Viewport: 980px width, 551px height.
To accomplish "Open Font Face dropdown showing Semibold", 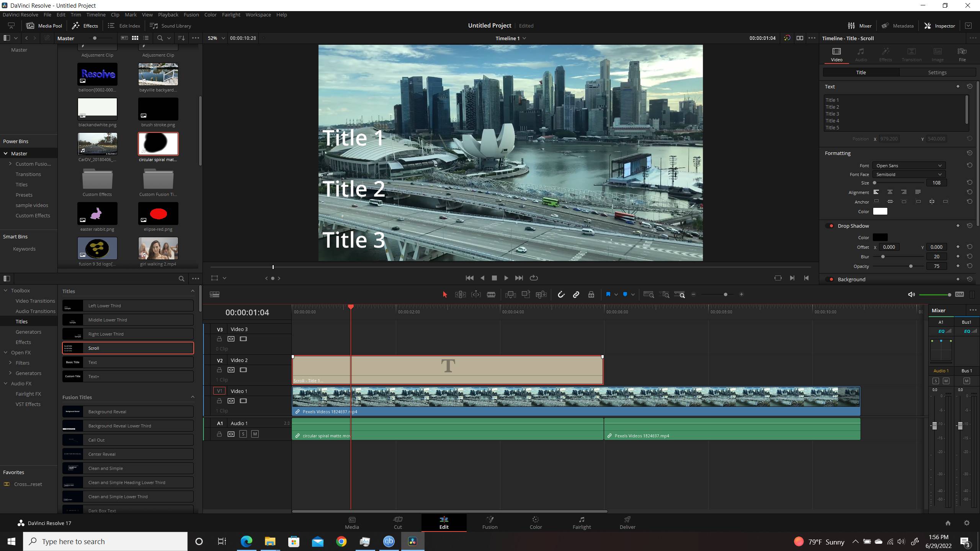I will click(x=909, y=174).
